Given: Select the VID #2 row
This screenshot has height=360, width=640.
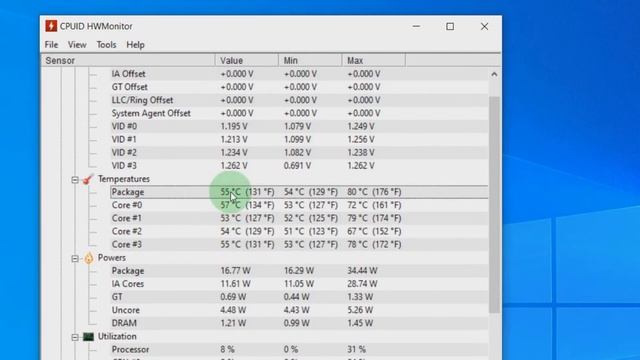Looking at the screenshot, I should click(299, 153).
